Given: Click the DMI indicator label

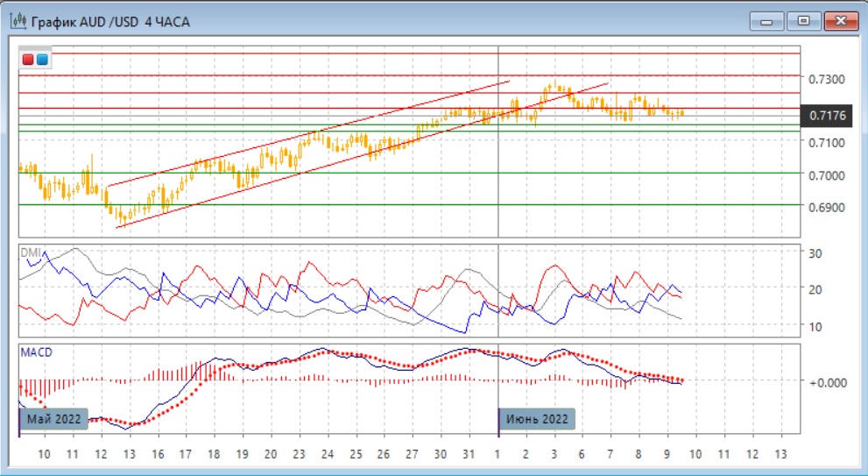Looking at the screenshot, I should click(x=30, y=252).
